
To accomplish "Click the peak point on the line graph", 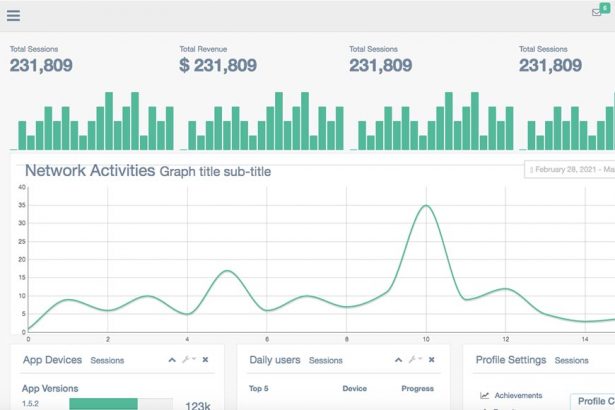I will [x=427, y=206].
